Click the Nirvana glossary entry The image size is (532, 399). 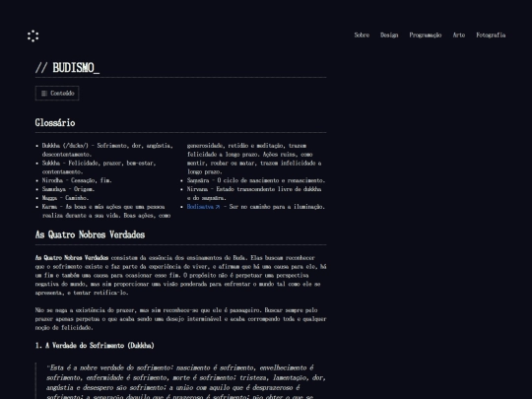click(254, 193)
